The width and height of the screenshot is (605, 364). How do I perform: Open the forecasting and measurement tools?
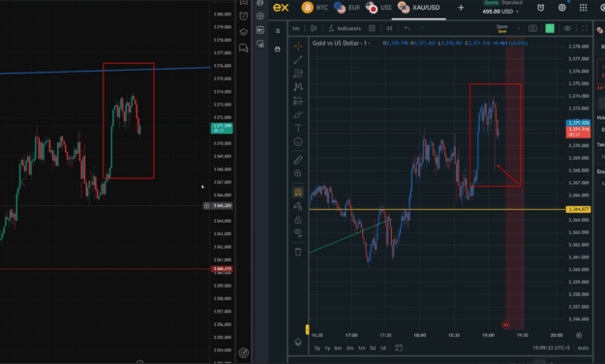point(298,101)
